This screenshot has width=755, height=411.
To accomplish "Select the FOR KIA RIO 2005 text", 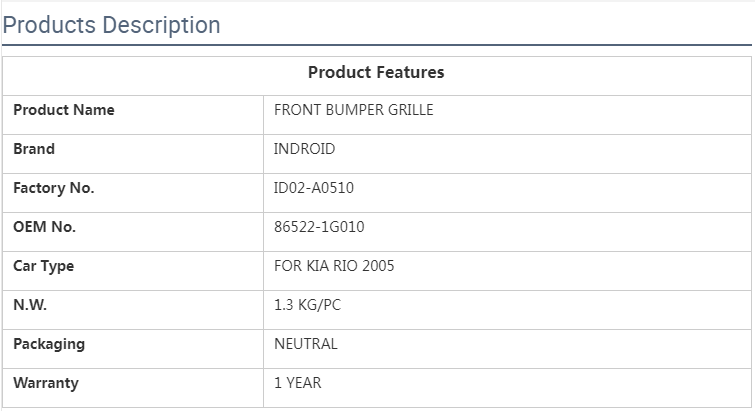I will (334, 266).
